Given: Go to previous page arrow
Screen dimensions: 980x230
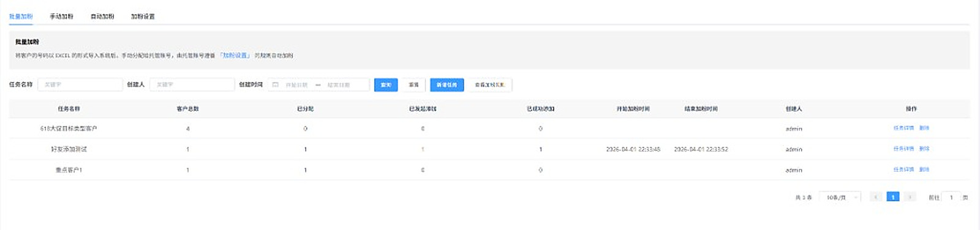Looking at the screenshot, I should (876, 197).
